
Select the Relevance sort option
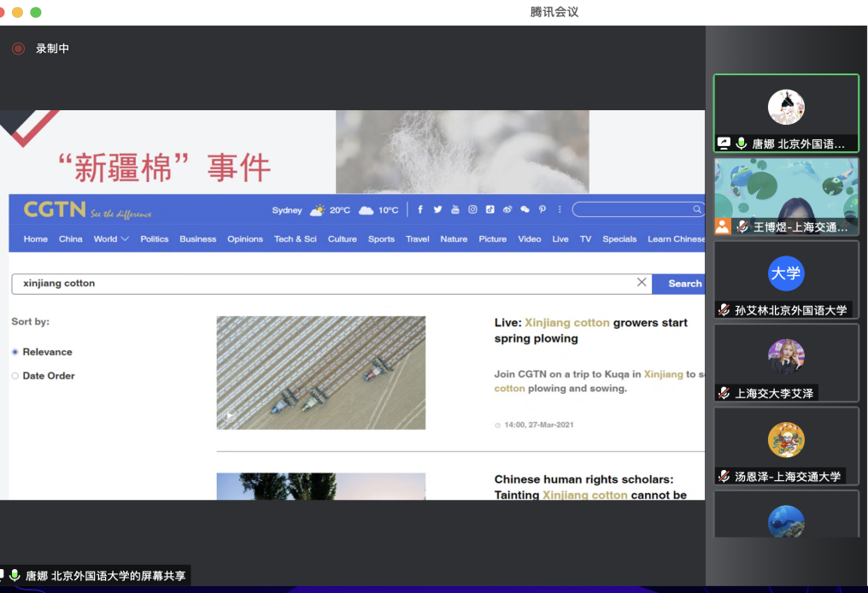tap(15, 352)
